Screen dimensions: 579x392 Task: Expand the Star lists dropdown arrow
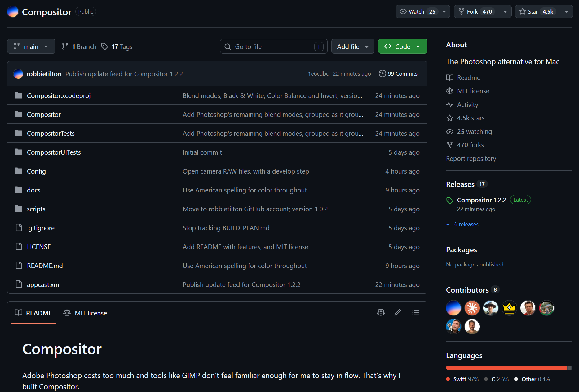point(567,12)
